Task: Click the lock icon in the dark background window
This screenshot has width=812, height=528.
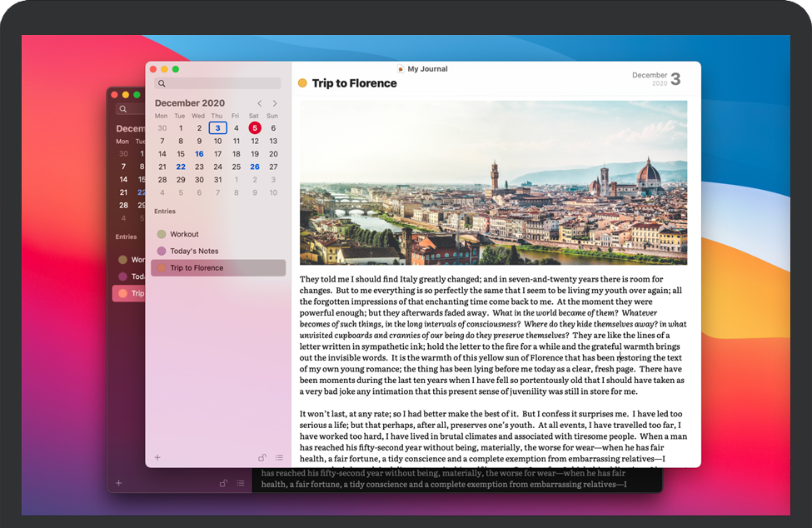Action: point(222,483)
